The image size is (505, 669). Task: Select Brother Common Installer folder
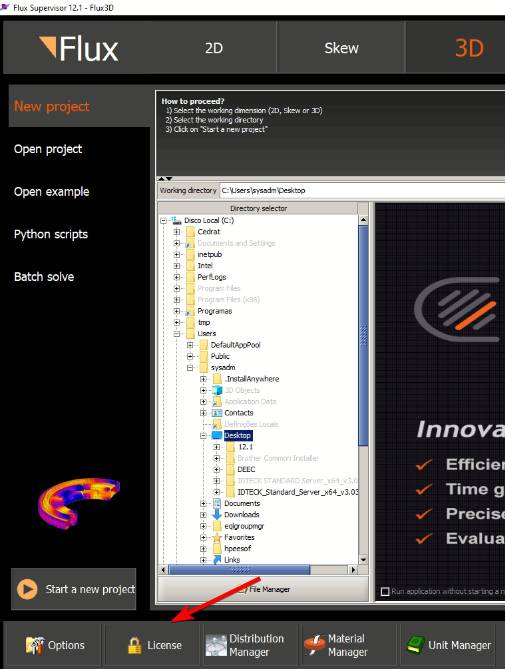278,458
